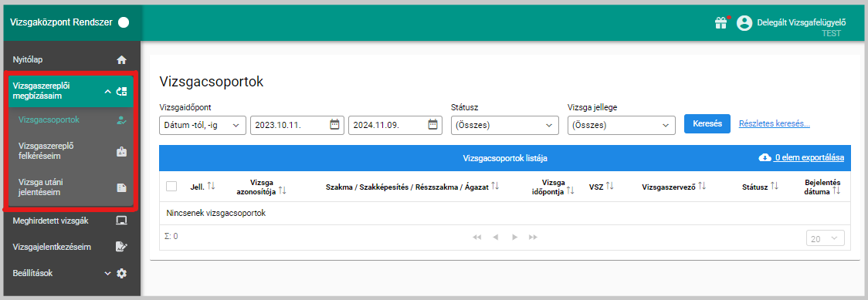
Task: Click the cloud export icon
Action: tap(765, 157)
